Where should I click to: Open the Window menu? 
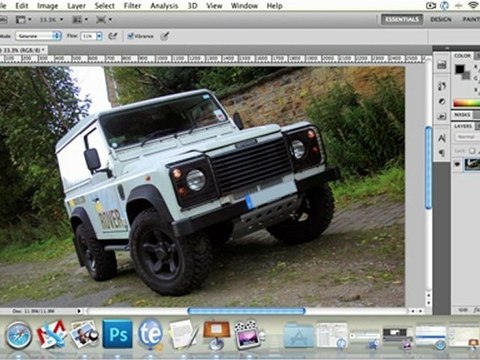pos(244,6)
